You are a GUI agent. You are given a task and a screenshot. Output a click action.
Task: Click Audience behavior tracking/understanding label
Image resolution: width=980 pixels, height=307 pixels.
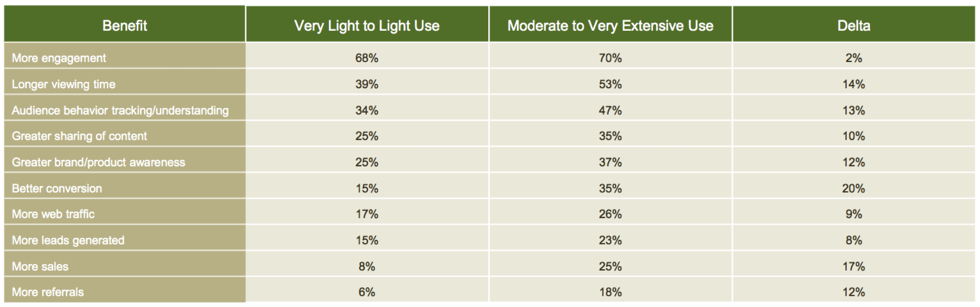tap(120, 110)
